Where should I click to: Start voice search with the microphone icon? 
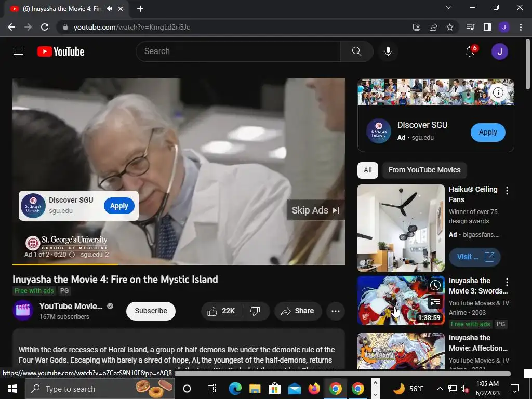tap(388, 51)
